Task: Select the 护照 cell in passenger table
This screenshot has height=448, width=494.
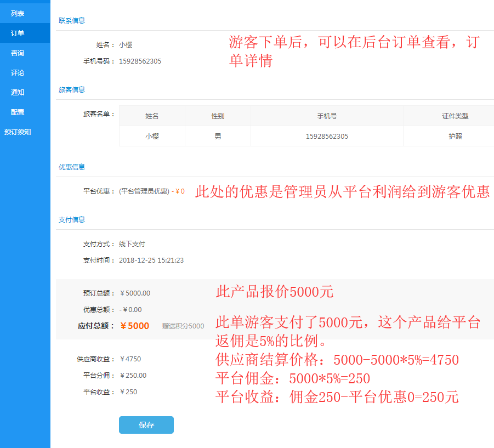Action: 455,136
